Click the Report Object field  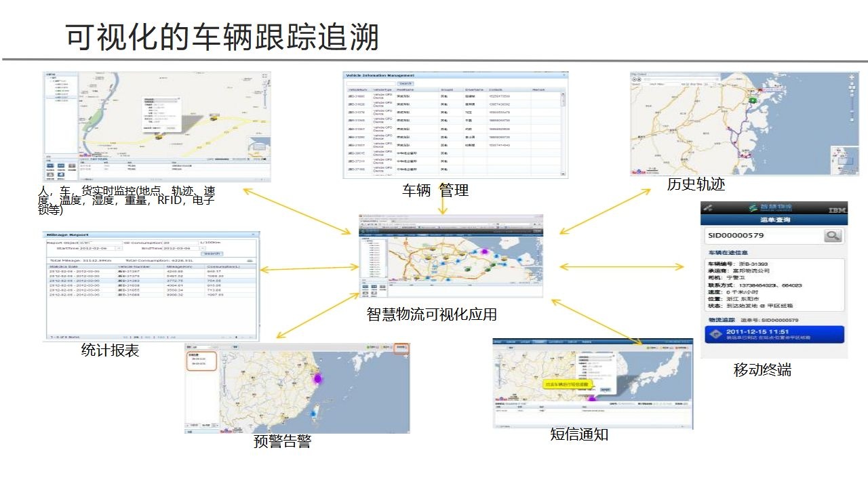tap(100, 242)
